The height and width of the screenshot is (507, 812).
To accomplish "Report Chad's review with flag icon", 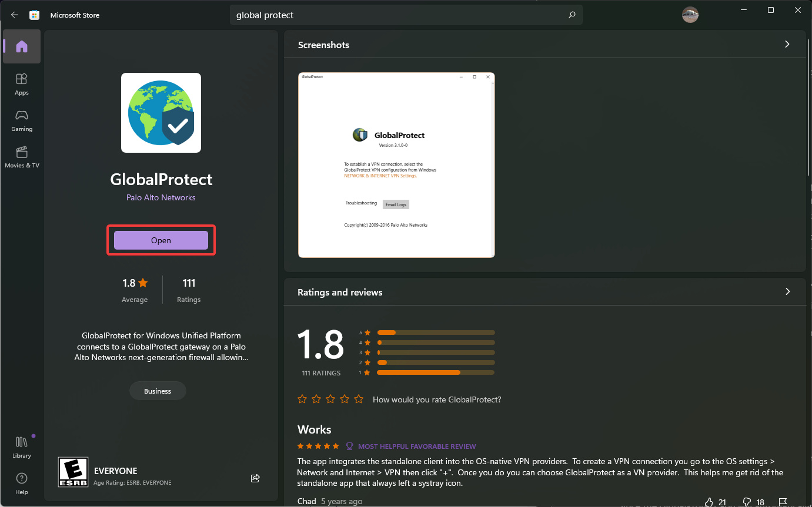I will 783,502.
